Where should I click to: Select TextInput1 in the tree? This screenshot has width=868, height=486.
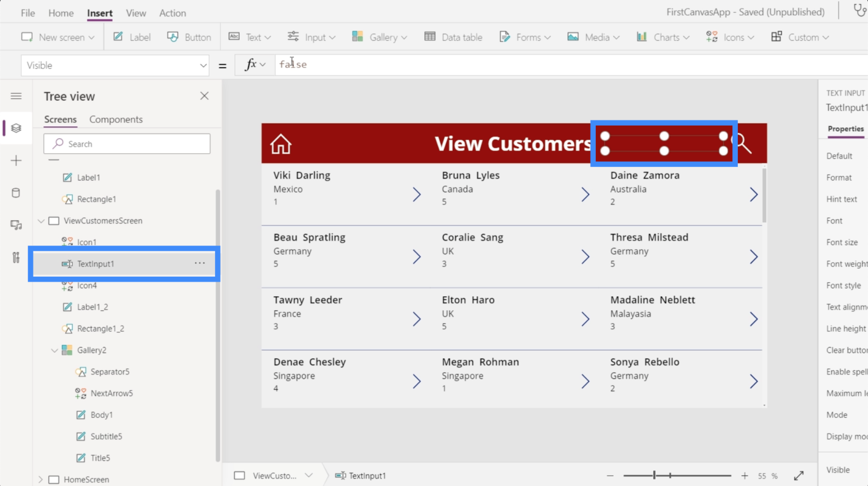tap(96, 264)
